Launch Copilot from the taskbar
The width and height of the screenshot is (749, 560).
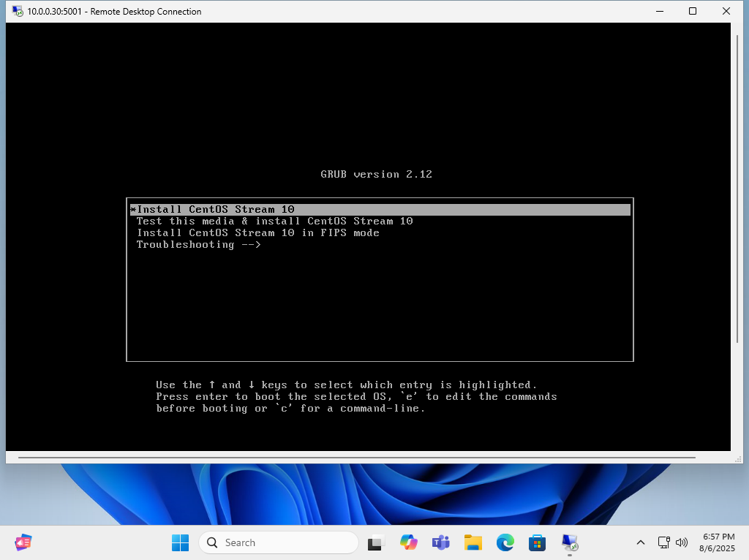[x=409, y=542]
